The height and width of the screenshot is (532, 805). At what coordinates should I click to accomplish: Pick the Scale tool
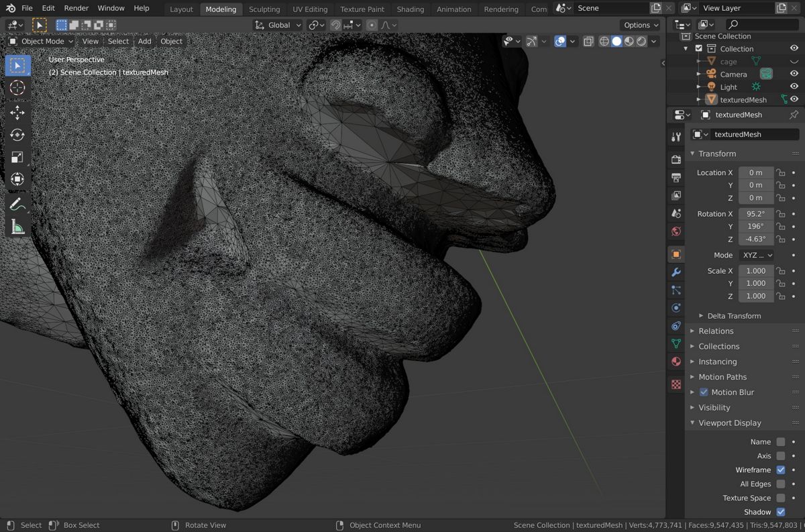18,157
